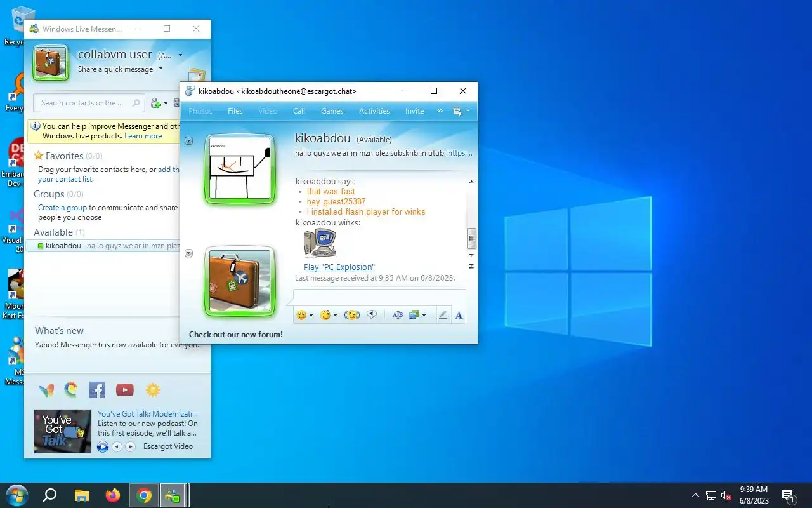Click the Favorites star icon

pos(39,156)
